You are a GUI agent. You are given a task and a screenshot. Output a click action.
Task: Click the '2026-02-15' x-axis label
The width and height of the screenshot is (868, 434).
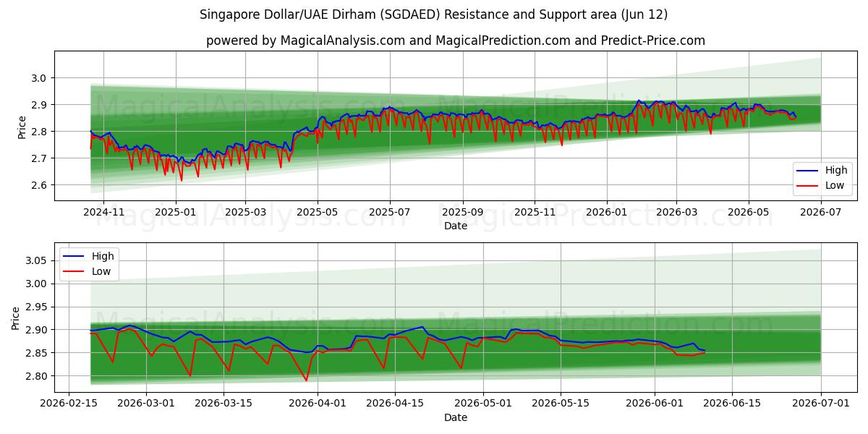69,404
